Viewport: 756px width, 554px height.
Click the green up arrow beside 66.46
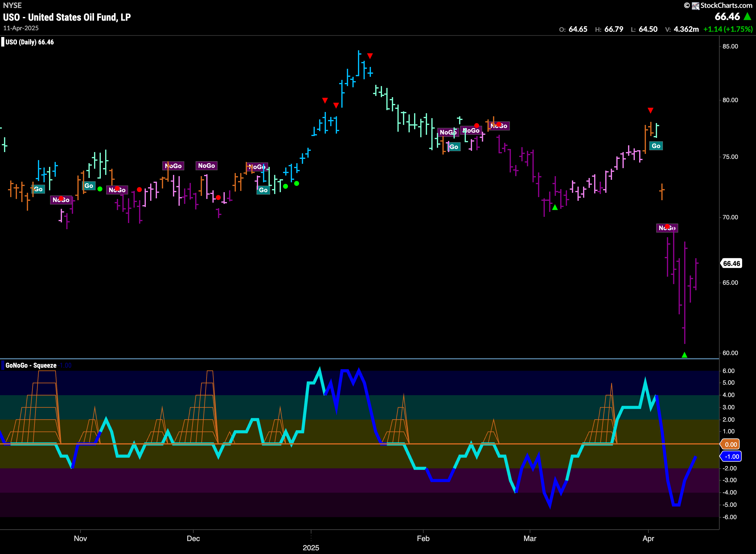pyautogui.click(x=747, y=16)
